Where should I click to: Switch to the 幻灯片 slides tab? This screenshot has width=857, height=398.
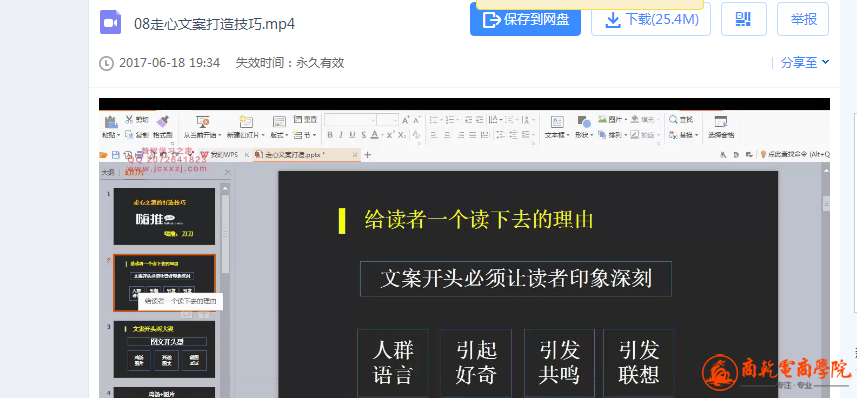133,173
